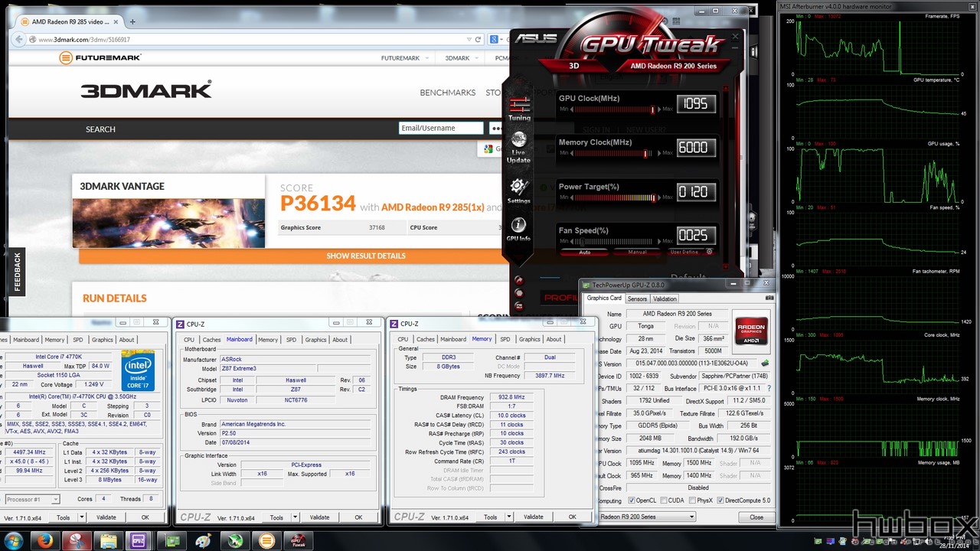The width and height of the screenshot is (980, 551).
Task: Set fan speed mode to Manual
Action: pos(637,252)
